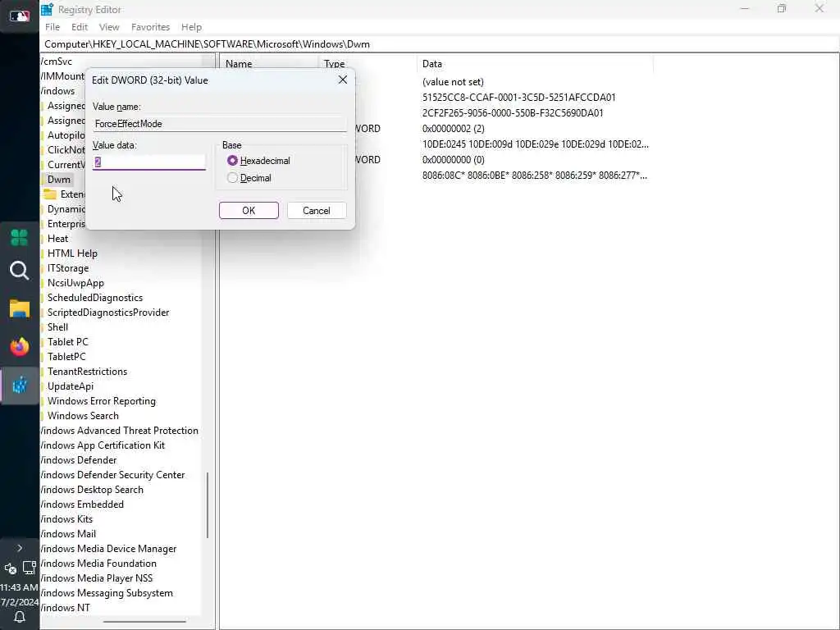Select the Tablet PC key
The image size is (840, 630).
(67, 342)
